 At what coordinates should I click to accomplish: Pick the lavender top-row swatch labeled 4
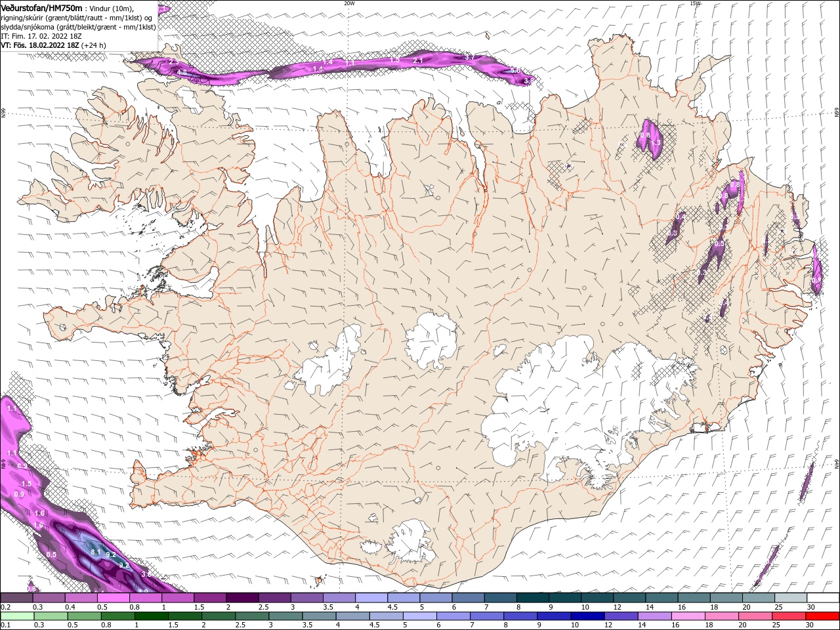[x=371, y=597]
